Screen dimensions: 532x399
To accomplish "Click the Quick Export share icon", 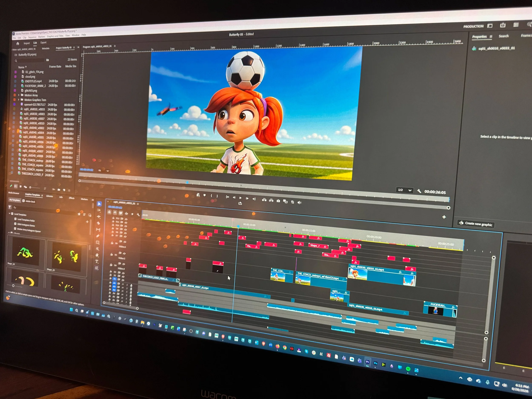I will click(503, 25).
